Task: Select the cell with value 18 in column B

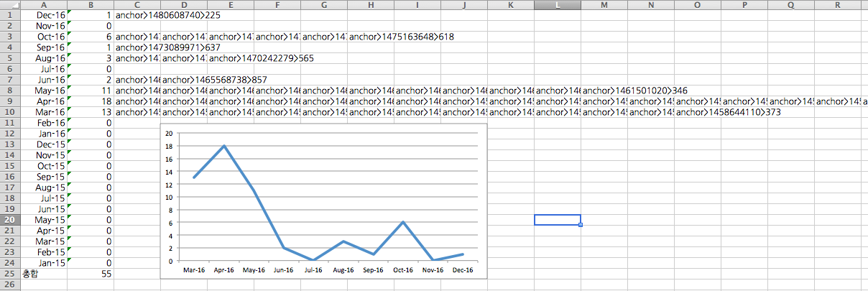Action: point(91,101)
